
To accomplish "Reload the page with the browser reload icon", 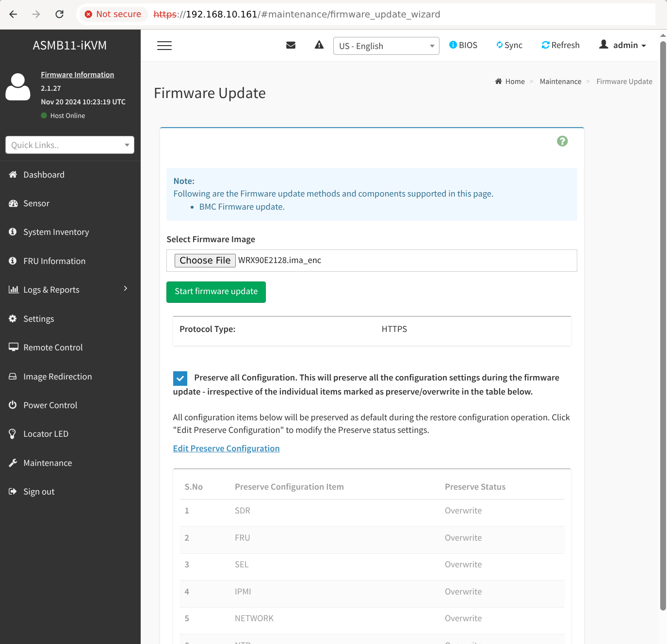I will [x=59, y=14].
